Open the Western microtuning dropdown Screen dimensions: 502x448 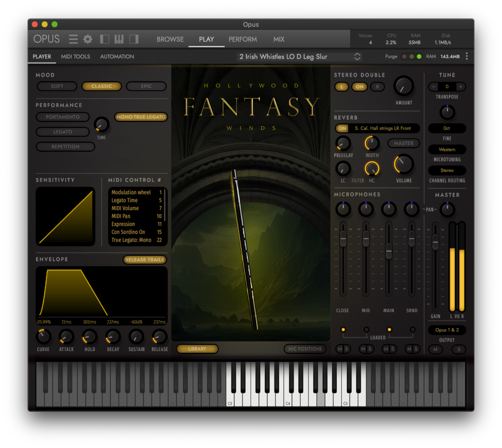(x=447, y=150)
